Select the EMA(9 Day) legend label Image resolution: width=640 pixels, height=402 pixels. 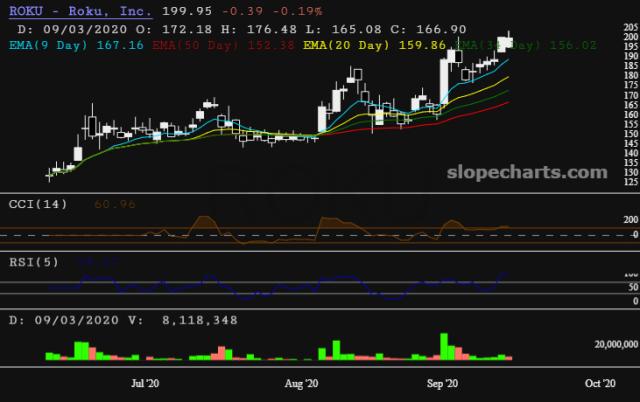click(50, 45)
